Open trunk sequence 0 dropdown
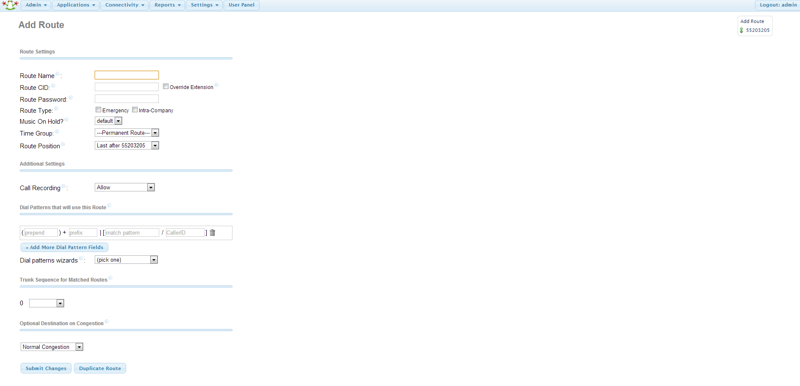 click(x=46, y=303)
